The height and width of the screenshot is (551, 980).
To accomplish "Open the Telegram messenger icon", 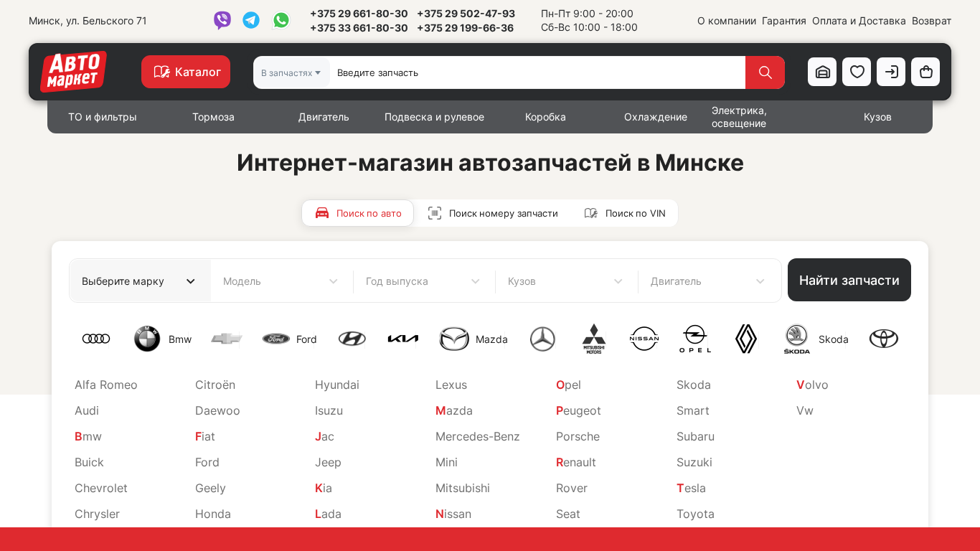I will click(x=251, y=20).
